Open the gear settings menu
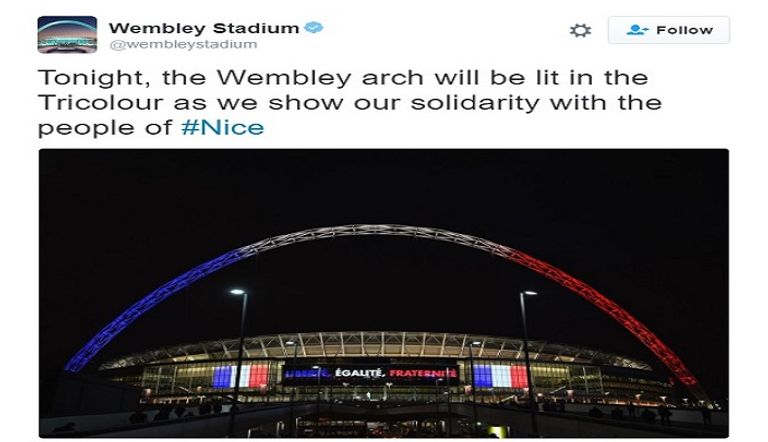The image size is (768, 442). (580, 30)
